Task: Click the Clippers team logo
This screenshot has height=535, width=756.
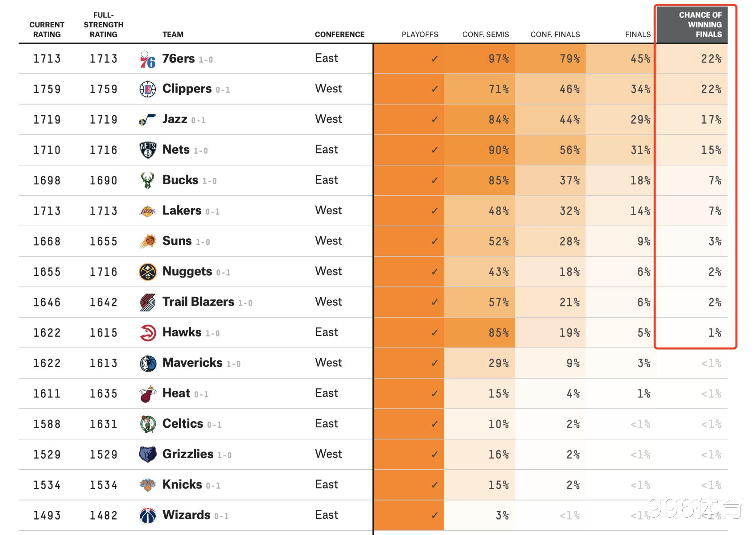Action: 147,90
